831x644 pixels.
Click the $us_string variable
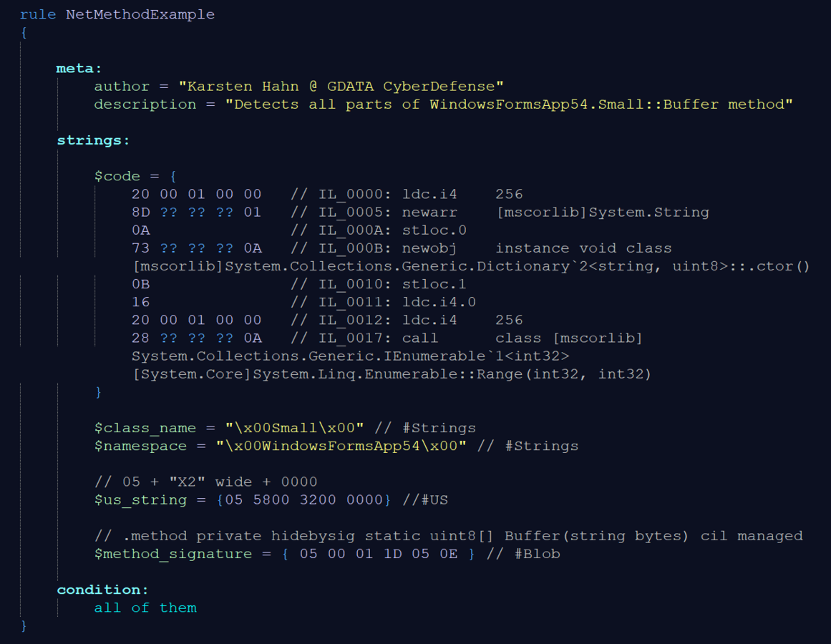pos(140,499)
